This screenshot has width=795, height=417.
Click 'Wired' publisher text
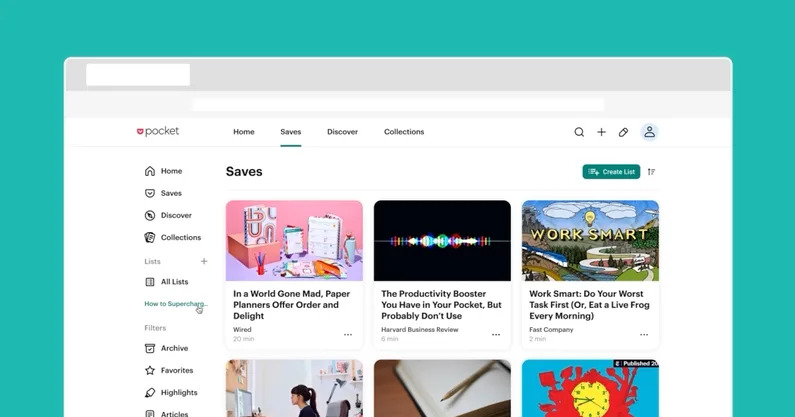pos(242,330)
